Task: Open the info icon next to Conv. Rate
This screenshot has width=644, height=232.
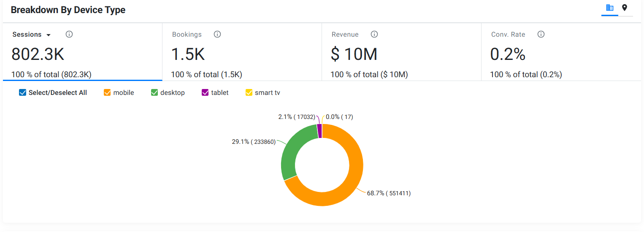Action: click(541, 34)
